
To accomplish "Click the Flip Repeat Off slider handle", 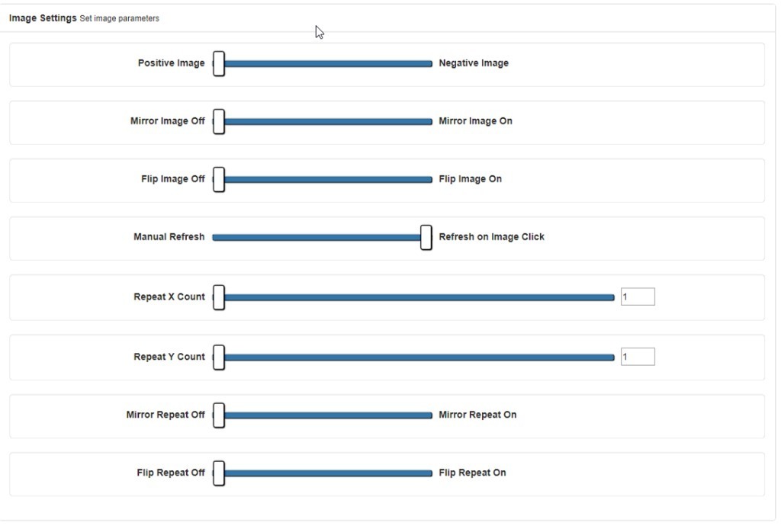I will pyautogui.click(x=219, y=473).
